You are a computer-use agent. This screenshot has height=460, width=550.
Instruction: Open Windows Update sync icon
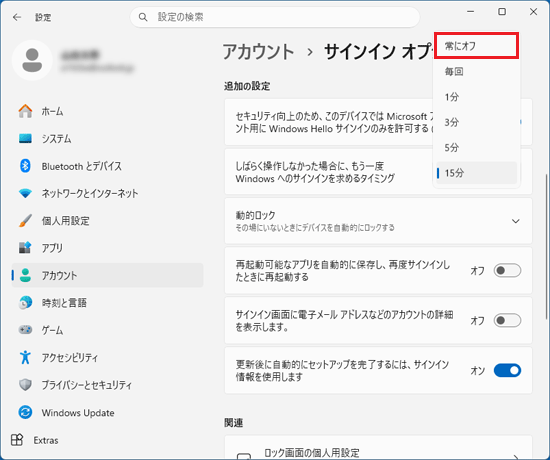tap(25, 412)
